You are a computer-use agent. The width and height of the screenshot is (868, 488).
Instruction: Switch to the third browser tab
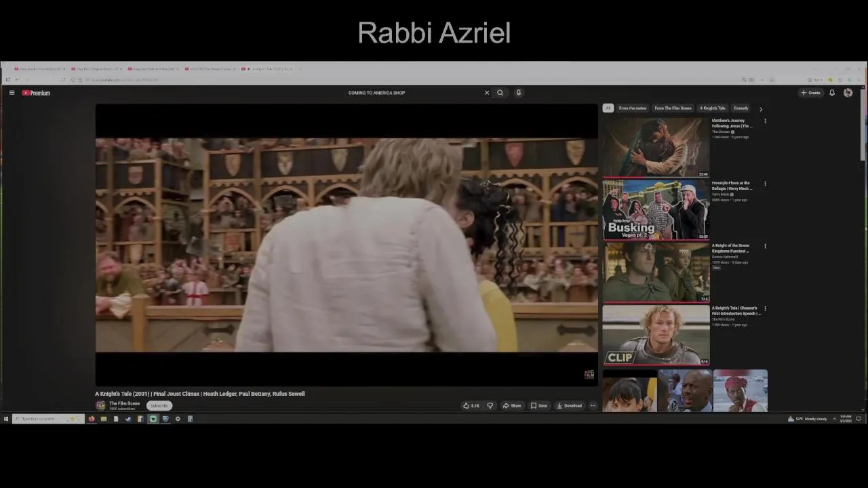[x=153, y=68]
